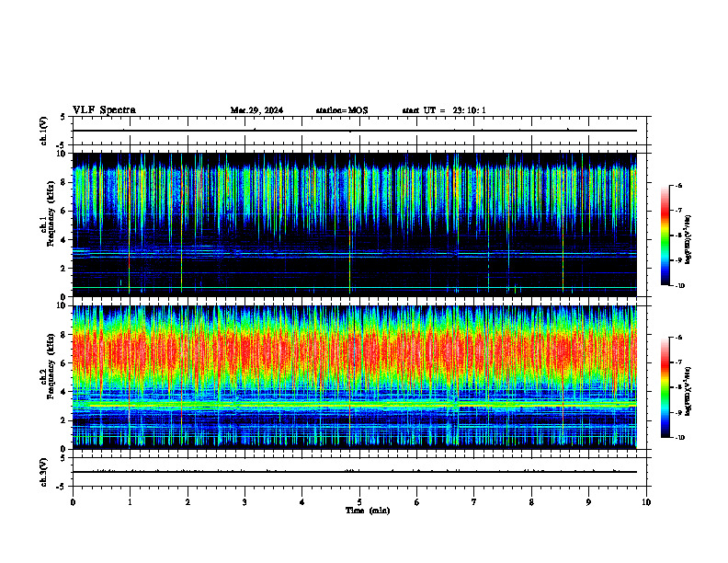
Task: Click the "-8" label on ch.1 color bar
Action: 678,236
